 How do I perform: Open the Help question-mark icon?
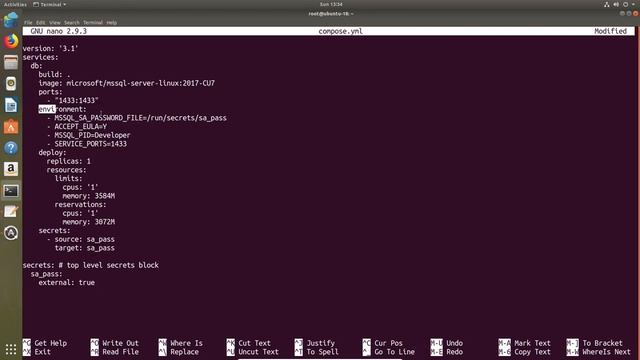click(x=11, y=148)
